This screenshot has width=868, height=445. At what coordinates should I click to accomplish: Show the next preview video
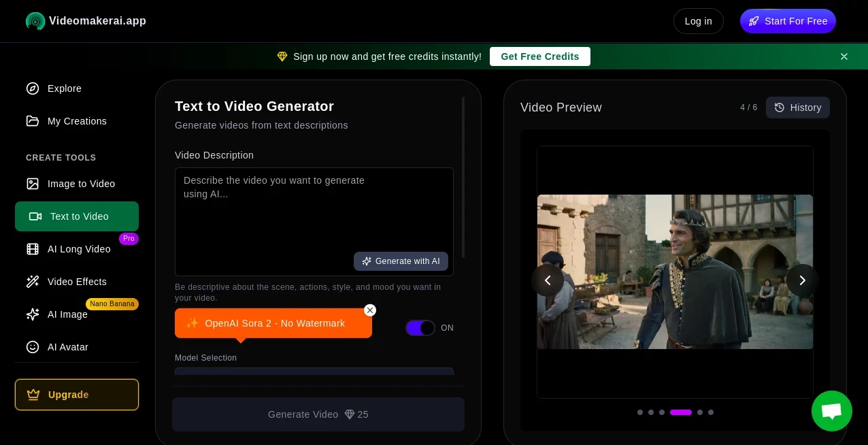(x=803, y=280)
